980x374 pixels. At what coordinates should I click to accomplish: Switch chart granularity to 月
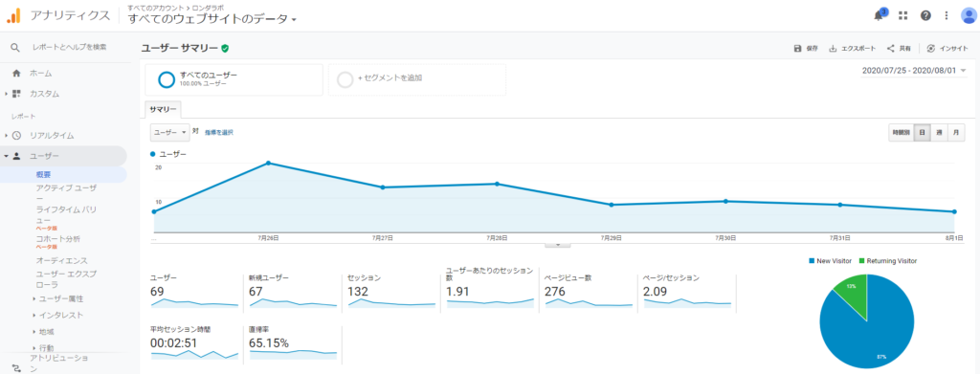coord(956,132)
